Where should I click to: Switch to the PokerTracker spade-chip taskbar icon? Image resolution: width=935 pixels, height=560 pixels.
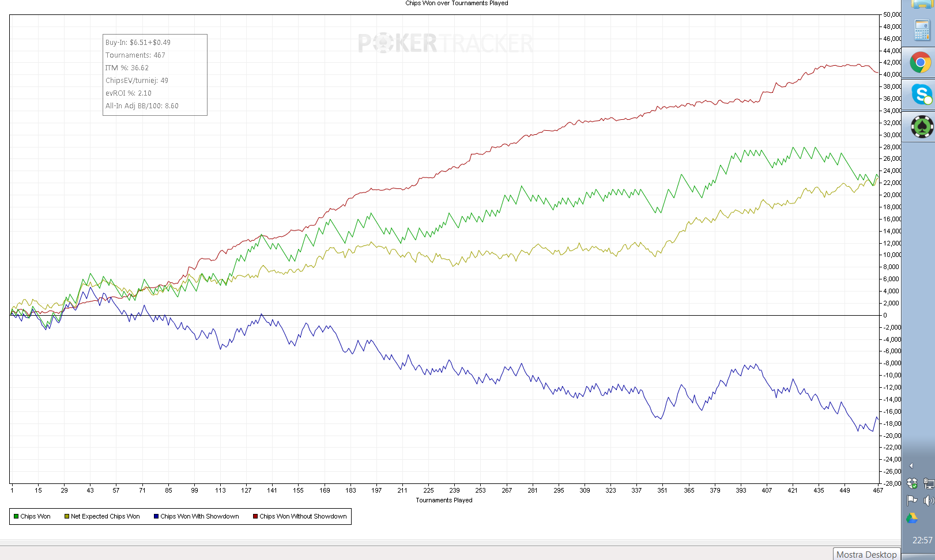[x=922, y=126]
